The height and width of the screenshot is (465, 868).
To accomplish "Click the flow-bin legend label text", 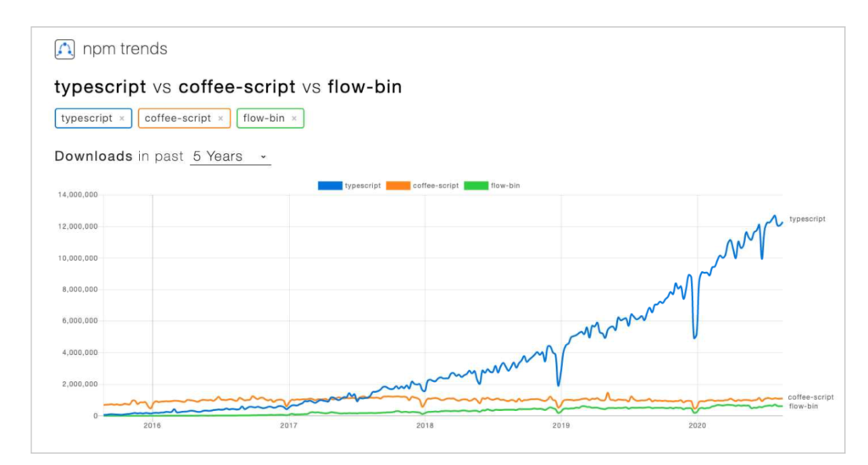I will click(505, 185).
